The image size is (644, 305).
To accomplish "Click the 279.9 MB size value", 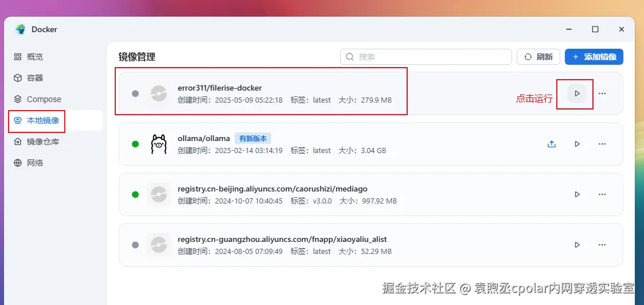I will [376, 100].
